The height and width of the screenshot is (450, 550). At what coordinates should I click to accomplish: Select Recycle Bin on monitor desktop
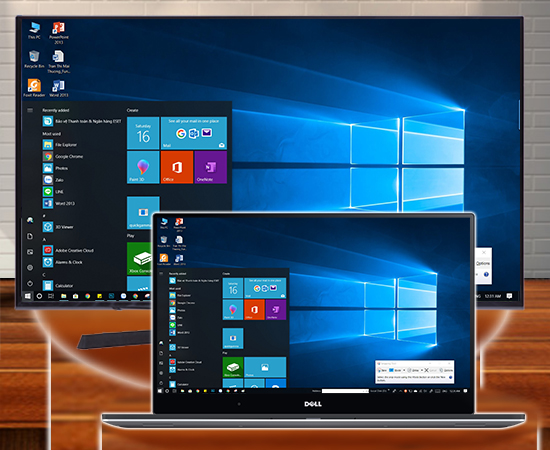point(34,59)
